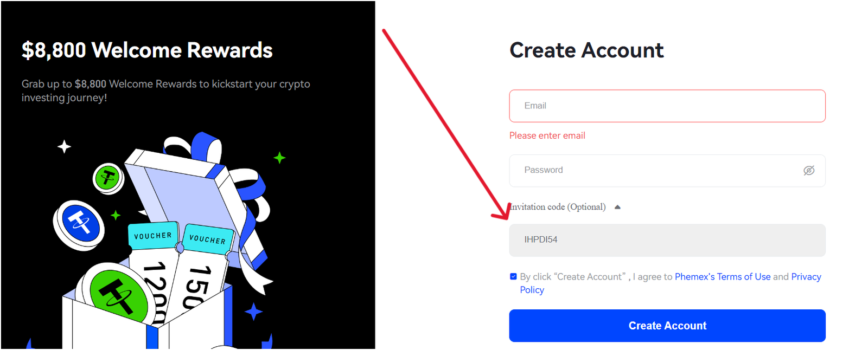Viewport: 868px width, 350px height.
Task: Click the IHPDI54 invitation code field
Action: (x=667, y=240)
